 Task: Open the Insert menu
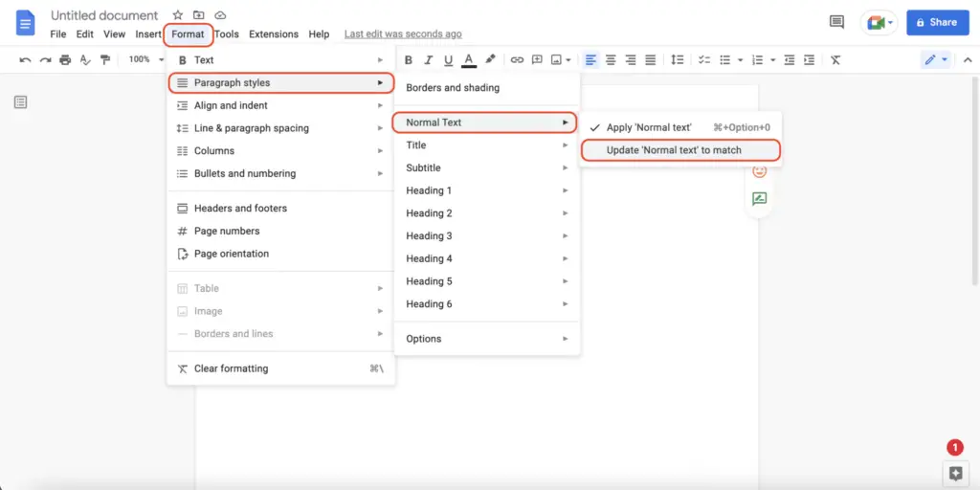pos(148,34)
